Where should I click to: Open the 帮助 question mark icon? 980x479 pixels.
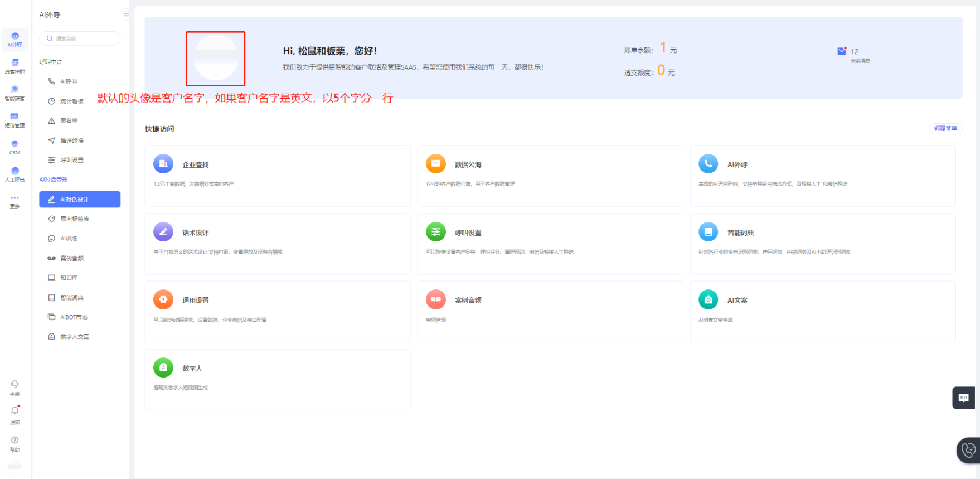14,443
